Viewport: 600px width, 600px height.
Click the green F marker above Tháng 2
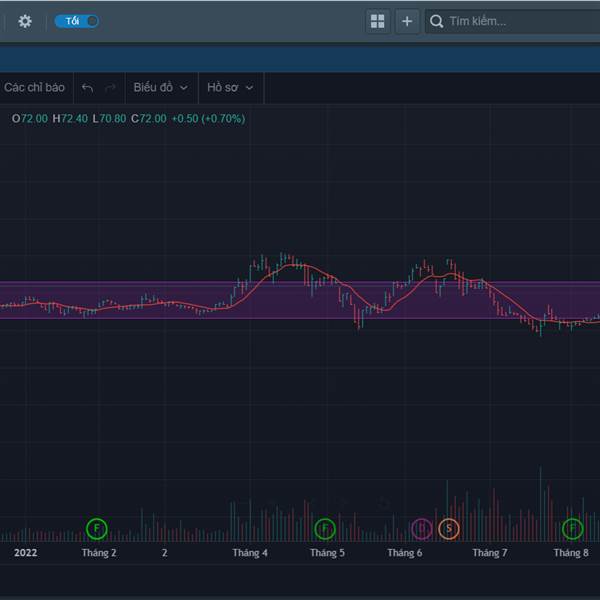(x=97, y=527)
